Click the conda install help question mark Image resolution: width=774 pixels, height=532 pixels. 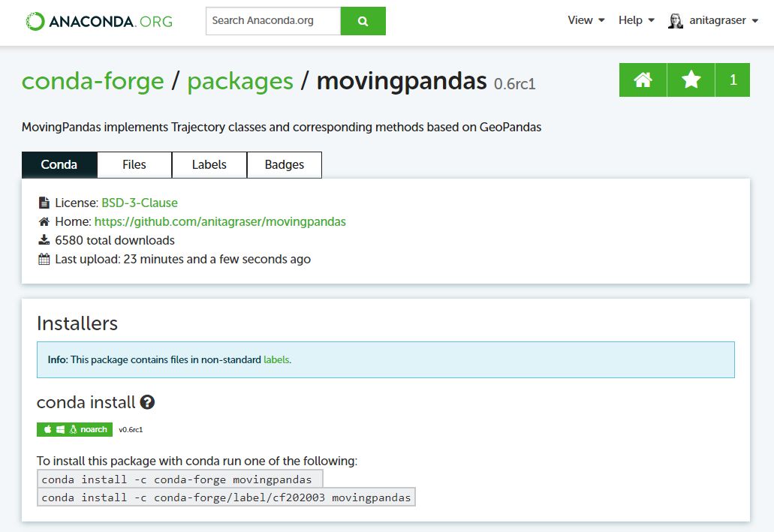(148, 402)
